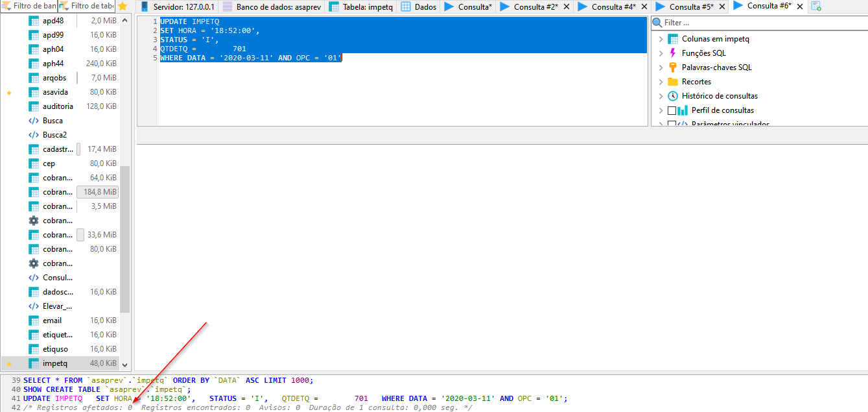The image size is (868, 412).
Task: Click the table filter input field
Action: click(x=92, y=6)
